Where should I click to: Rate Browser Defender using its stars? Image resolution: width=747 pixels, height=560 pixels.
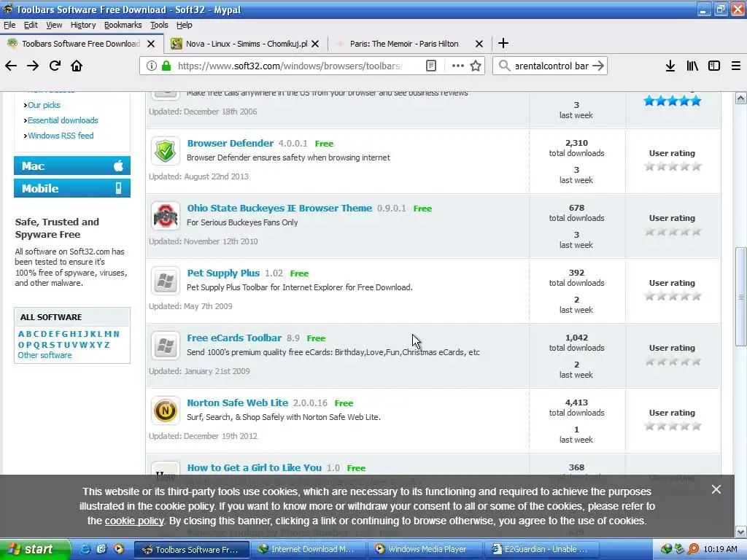click(672, 166)
